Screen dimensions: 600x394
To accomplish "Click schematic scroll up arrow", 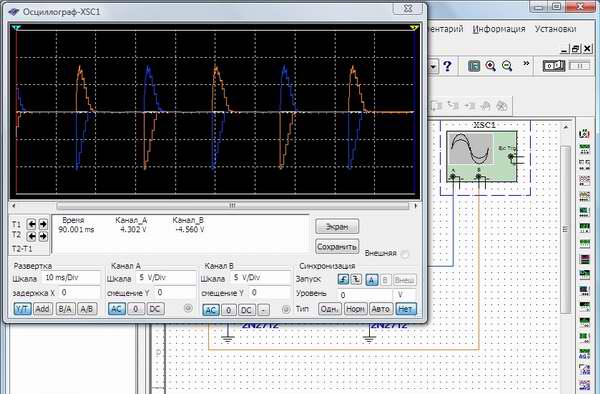I will click(565, 127).
